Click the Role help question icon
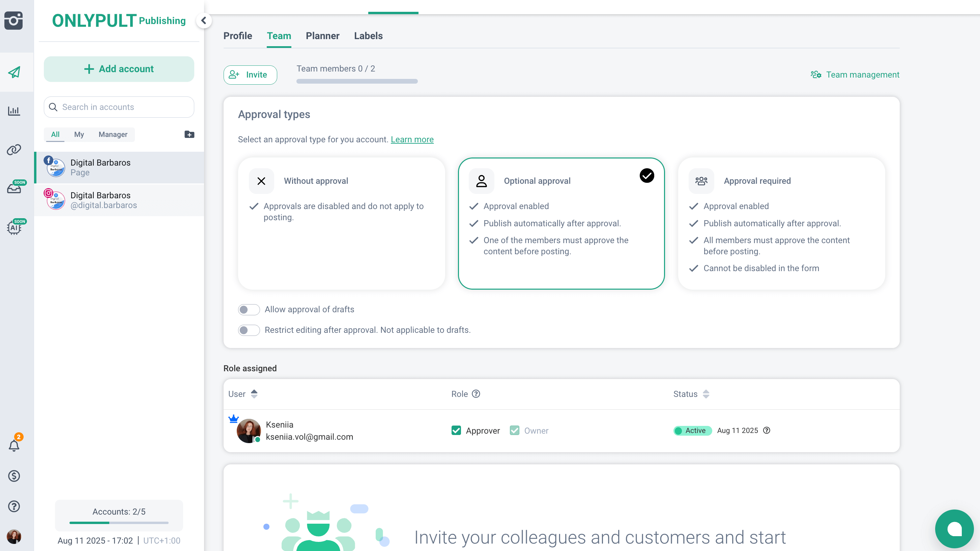The height and width of the screenshot is (551, 980). (x=476, y=394)
